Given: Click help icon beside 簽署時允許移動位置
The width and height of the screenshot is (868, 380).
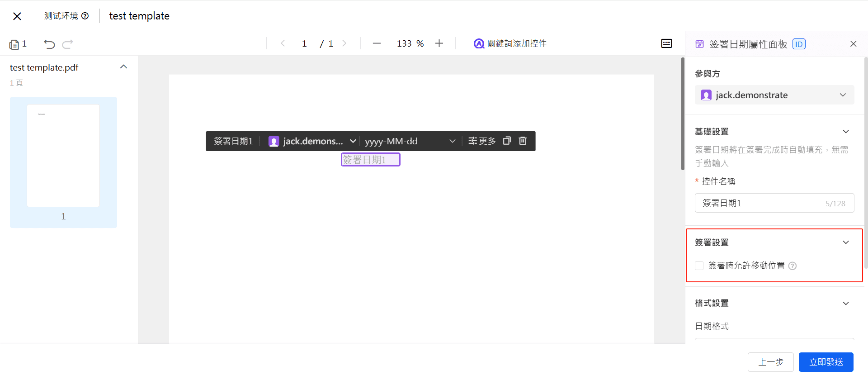Looking at the screenshot, I should (793, 266).
